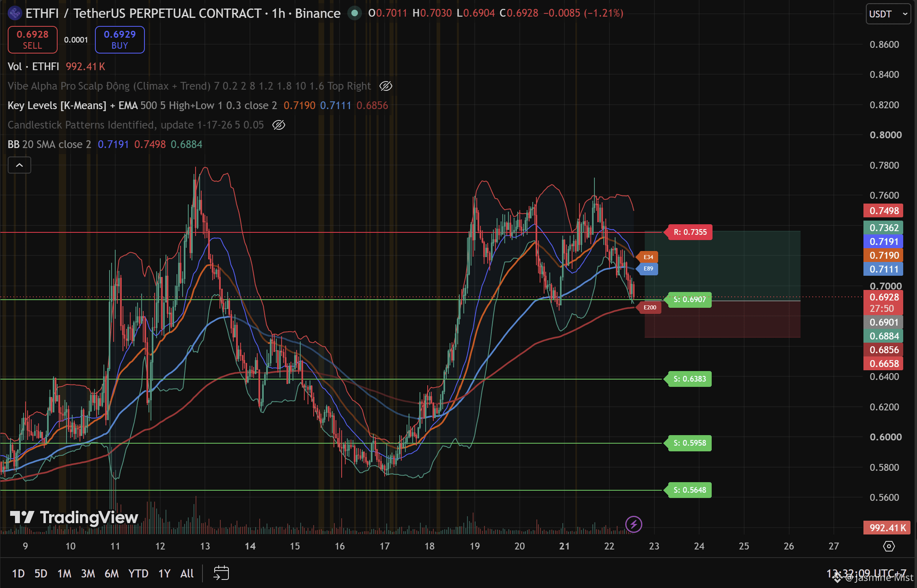Viewport: 917px width, 588px height.
Task: Click the 0.6928 SELL button
Action: point(32,40)
